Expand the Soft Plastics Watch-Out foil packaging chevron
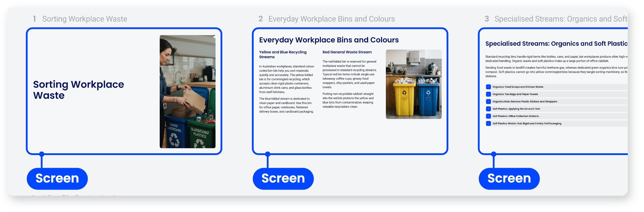Image resolution: width=644 pixels, height=212 pixels. click(488, 124)
